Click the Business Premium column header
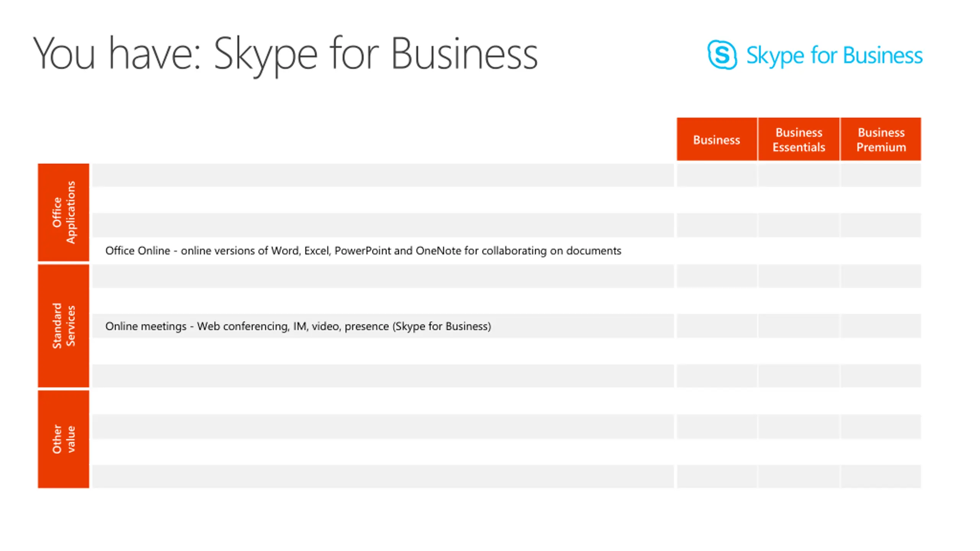The width and height of the screenshot is (980, 551). click(x=881, y=139)
